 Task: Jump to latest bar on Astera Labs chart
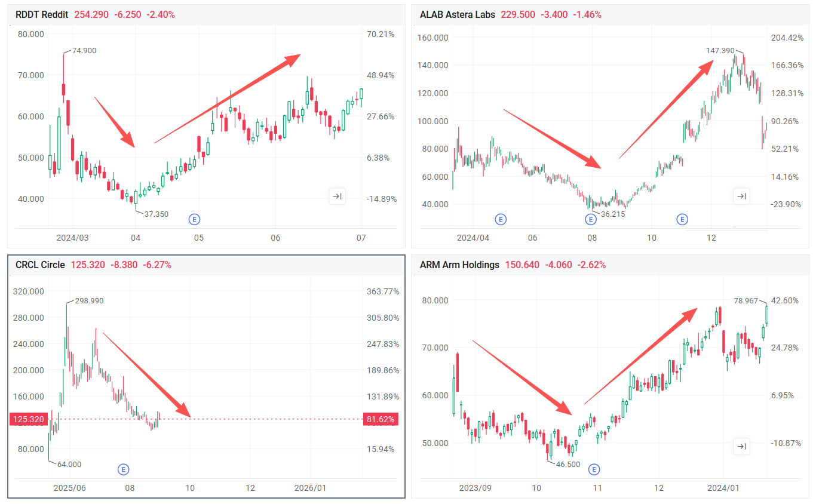pos(741,196)
